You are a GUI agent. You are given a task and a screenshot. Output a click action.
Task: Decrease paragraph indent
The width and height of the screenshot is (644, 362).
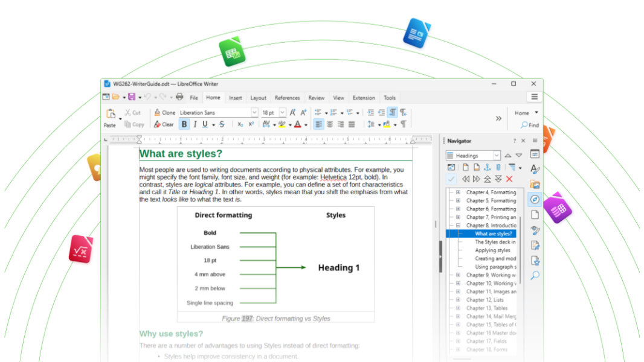click(x=382, y=112)
